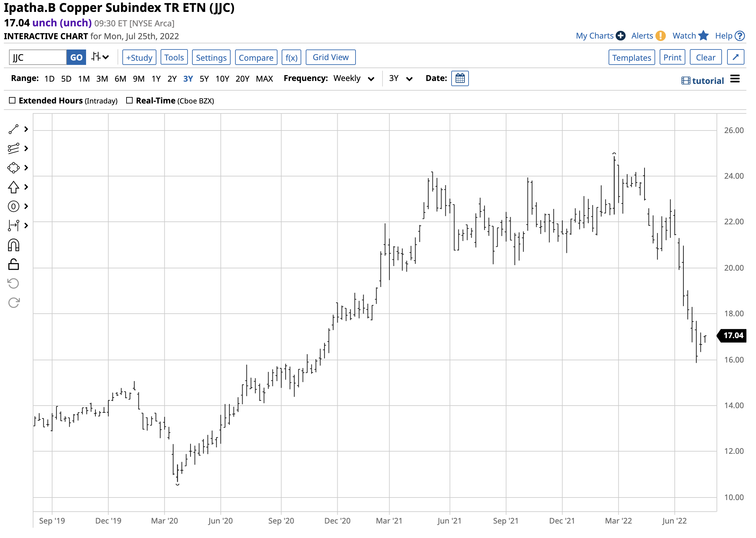The width and height of the screenshot is (756, 538).
Task: Select the multi-line channel tool icon
Action: coord(13,149)
